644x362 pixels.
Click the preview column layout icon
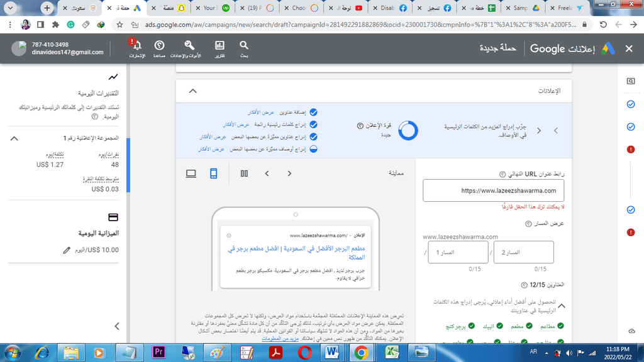pos(244,173)
